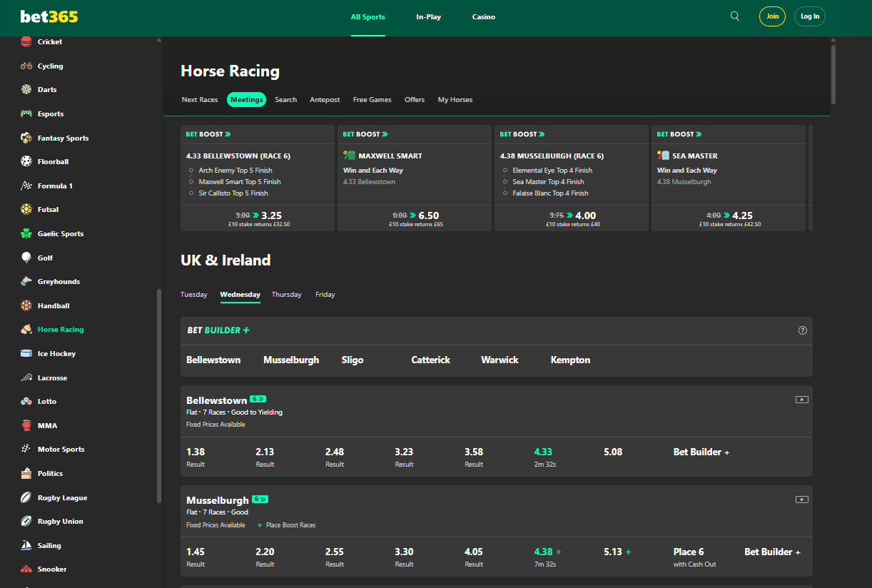Open the Bellewstown 4.33 race
The image size is (872, 588).
tap(544, 457)
